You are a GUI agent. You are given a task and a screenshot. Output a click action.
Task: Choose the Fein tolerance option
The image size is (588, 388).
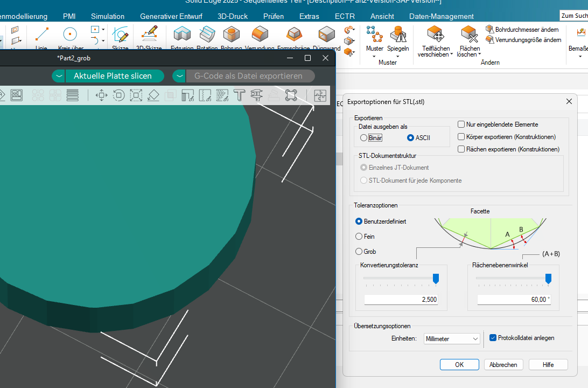click(359, 237)
